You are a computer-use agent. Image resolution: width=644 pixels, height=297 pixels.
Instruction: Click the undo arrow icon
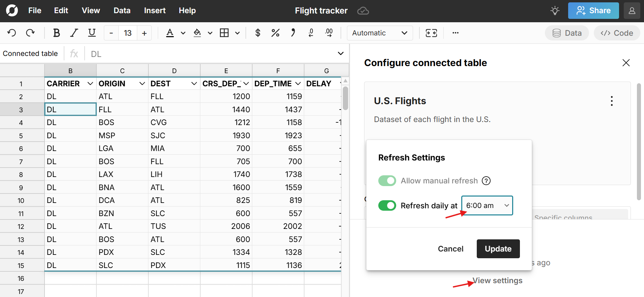tap(12, 33)
